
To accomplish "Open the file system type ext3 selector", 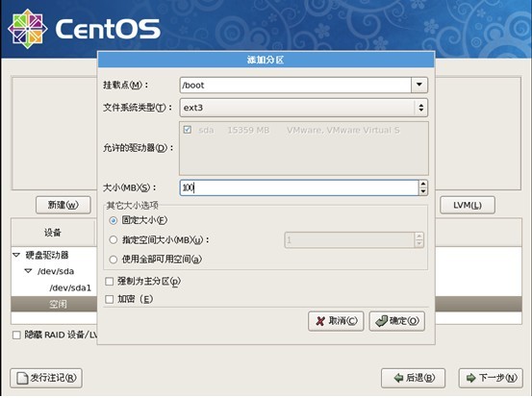I will click(304, 108).
